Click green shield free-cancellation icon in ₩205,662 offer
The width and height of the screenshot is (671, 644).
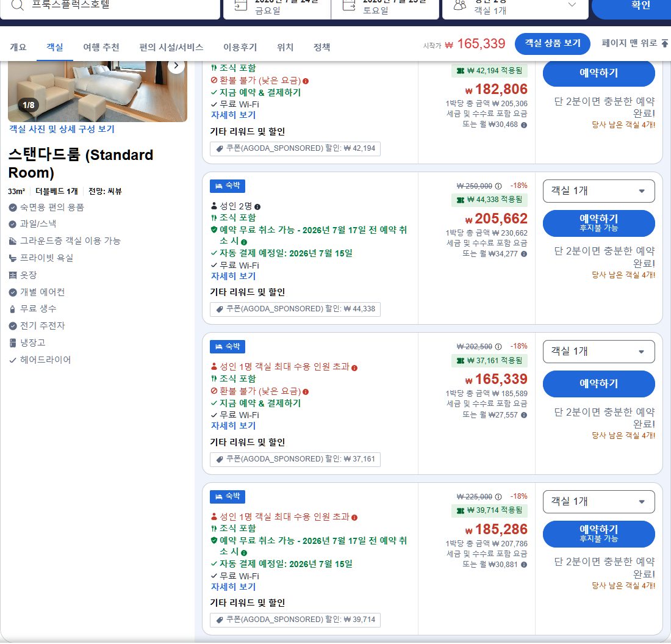point(214,230)
